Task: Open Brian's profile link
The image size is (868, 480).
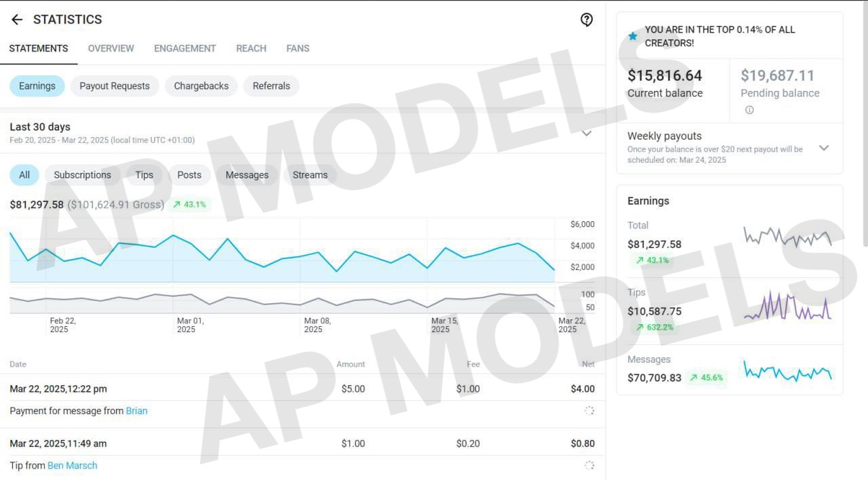Action: [x=136, y=411]
